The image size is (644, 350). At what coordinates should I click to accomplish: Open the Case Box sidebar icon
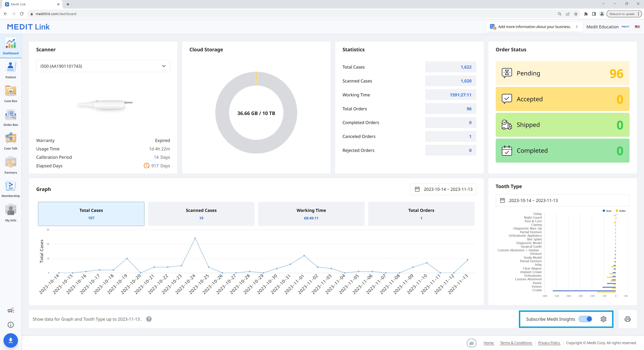click(x=11, y=93)
